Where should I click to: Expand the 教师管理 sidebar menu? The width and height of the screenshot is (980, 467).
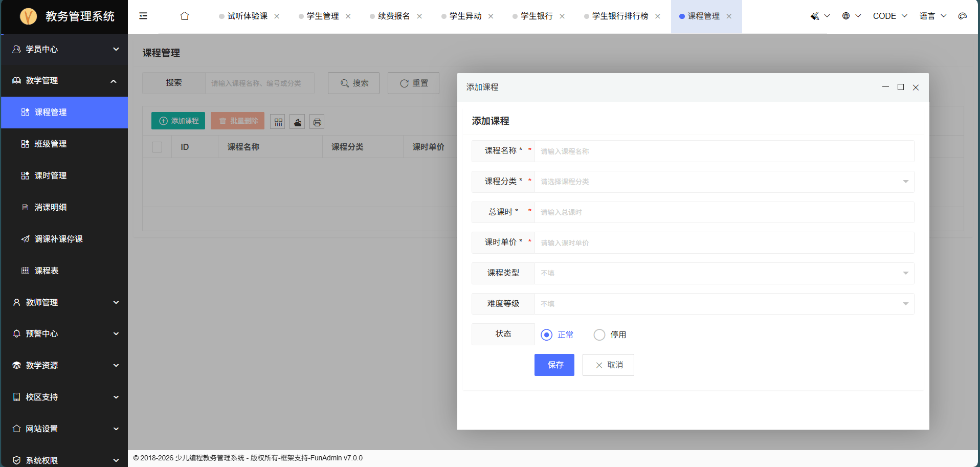click(64, 302)
